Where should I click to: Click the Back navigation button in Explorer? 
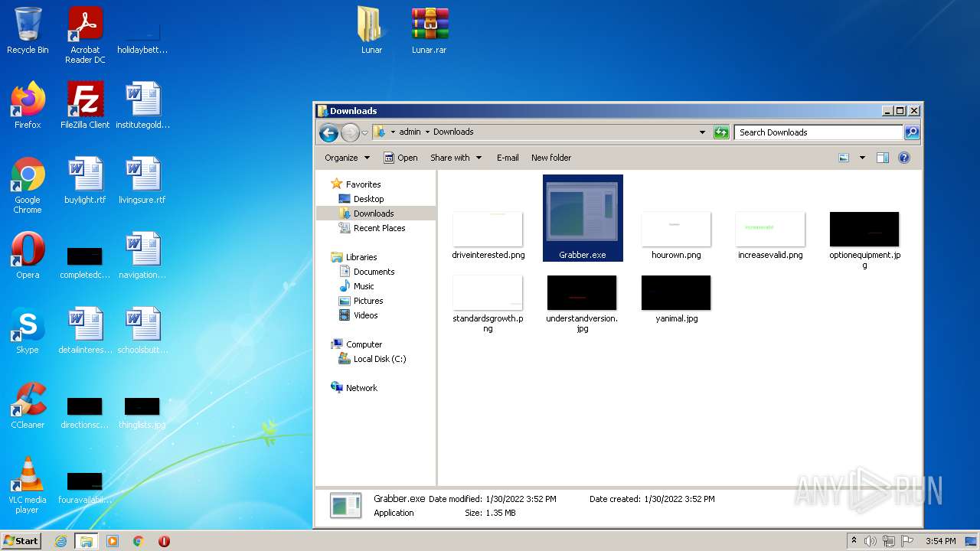coord(329,132)
